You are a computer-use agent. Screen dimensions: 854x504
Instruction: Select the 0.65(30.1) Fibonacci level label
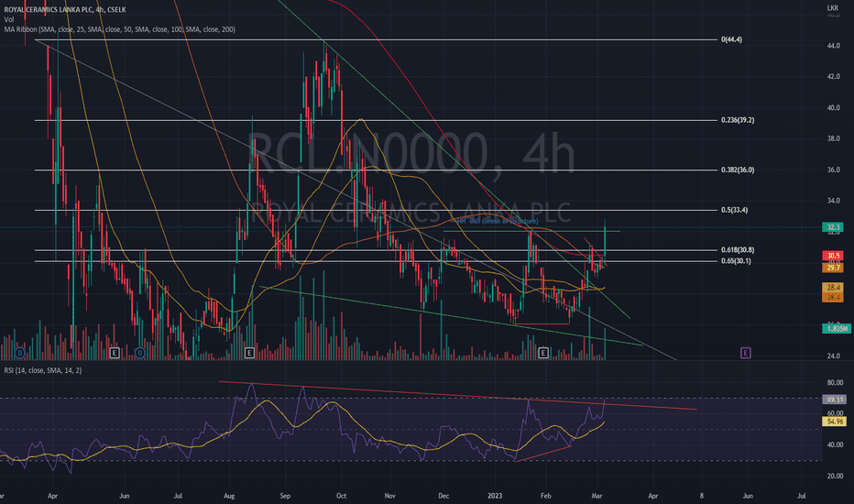(x=736, y=261)
